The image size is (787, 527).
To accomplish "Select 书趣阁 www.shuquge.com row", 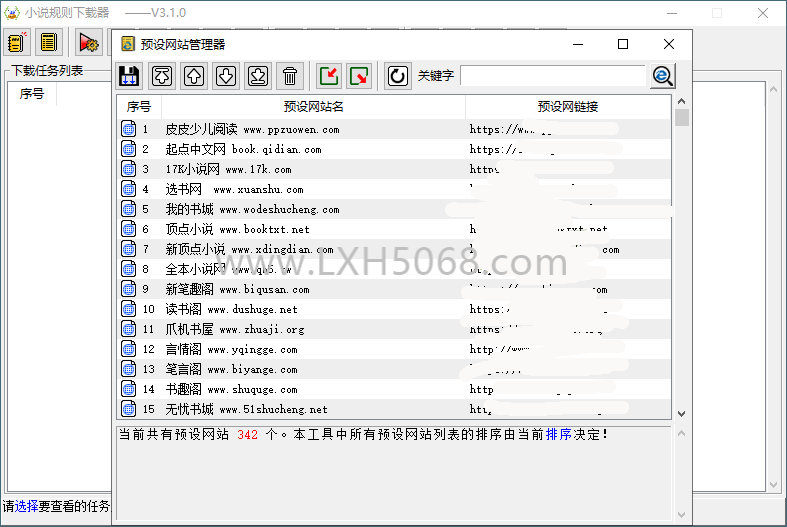I will coord(394,389).
